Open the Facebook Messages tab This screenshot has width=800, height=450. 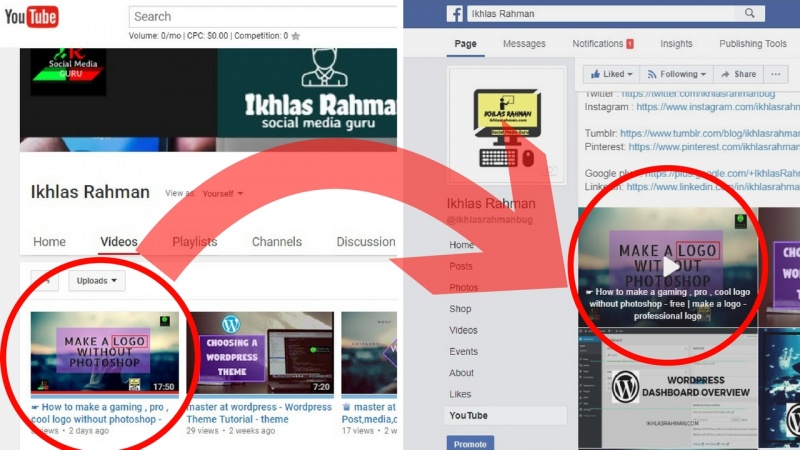524,44
